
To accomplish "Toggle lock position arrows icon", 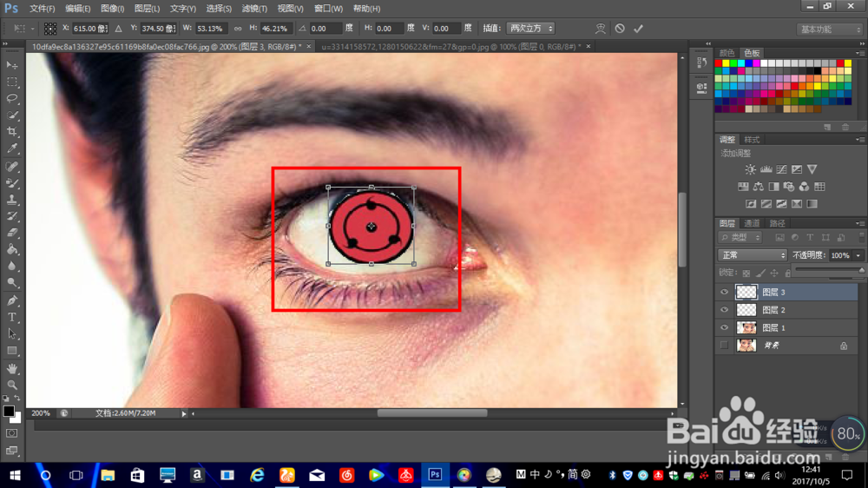I will click(774, 273).
